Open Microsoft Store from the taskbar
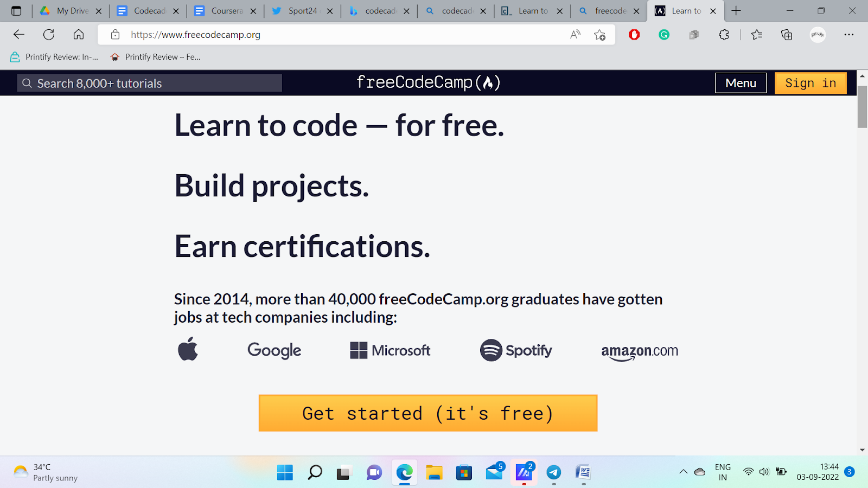This screenshot has height=488, width=868. (464, 472)
